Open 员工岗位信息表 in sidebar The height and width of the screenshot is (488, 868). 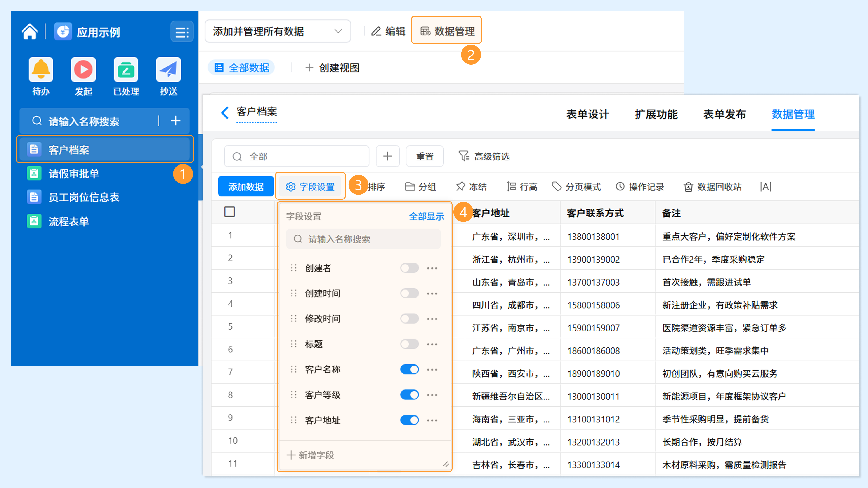pyautogui.click(x=104, y=197)
